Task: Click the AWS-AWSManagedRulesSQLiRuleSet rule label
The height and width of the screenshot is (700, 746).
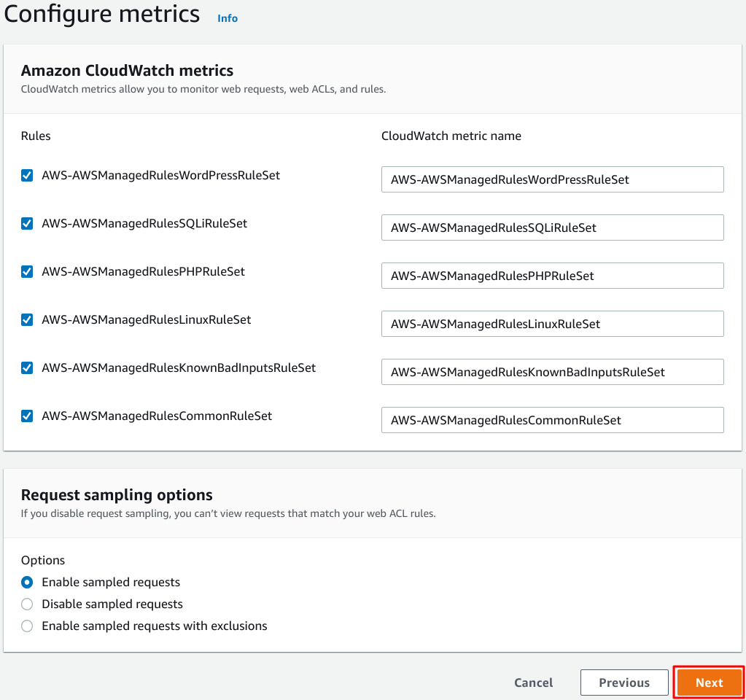Action: point(144,224)
